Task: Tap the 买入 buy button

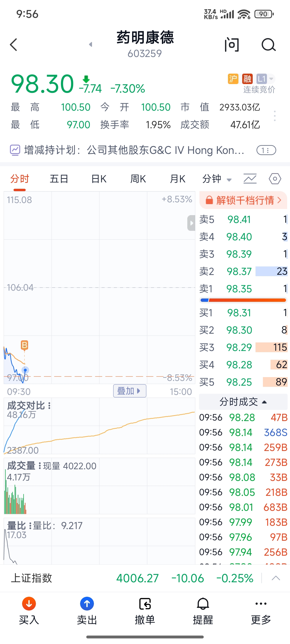Action: [x=29, y=611]
